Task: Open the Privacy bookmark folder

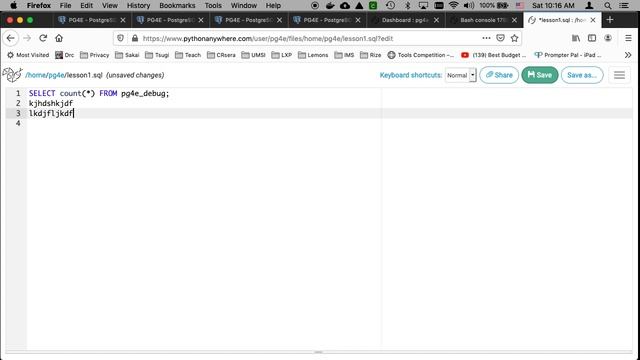Action: pyautogui.click(x=95, y=55)
